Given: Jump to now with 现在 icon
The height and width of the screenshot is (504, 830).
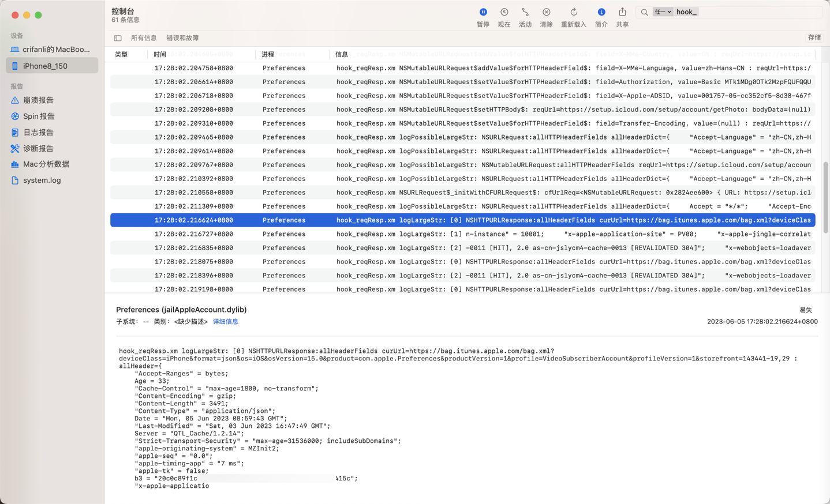Looking at the screenshot, I should coord(504,12).
